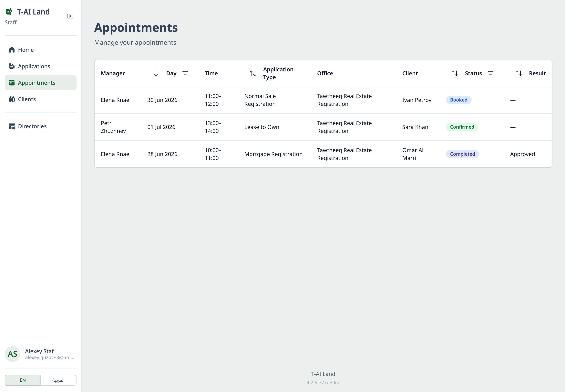Viewport: 565px width, 392px height.
Task: Select the date 28 Jun 2026
Action: 162,154
